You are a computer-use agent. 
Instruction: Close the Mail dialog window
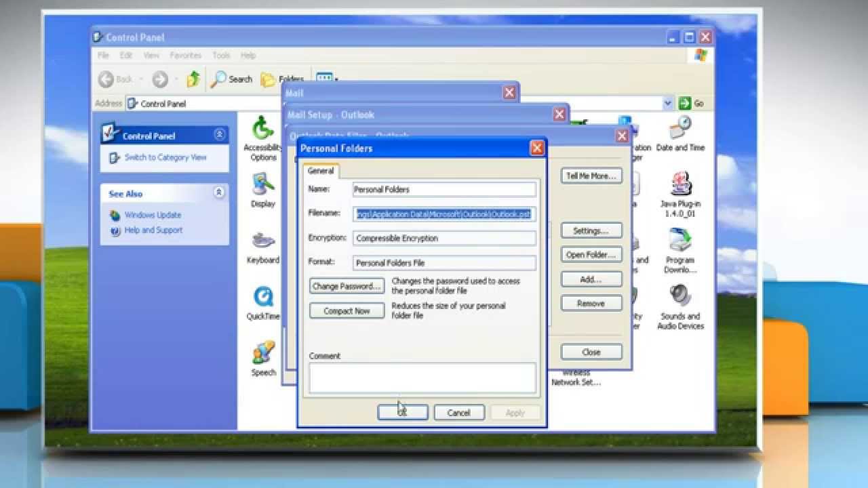pos(509,93)
